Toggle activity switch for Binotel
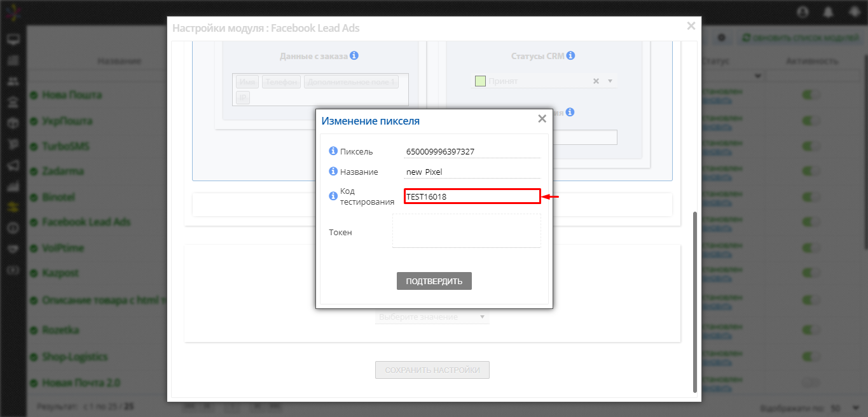The height and width of the screenshot is (417, 868). 811,197
